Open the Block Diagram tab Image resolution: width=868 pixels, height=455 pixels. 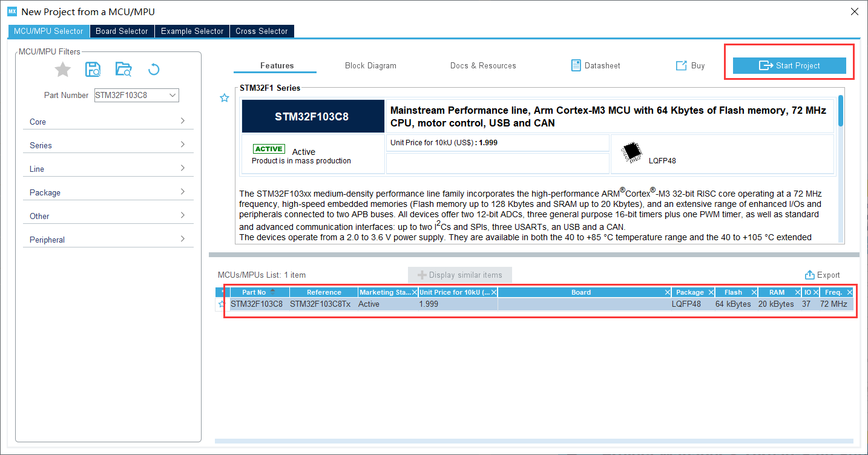click(x=370, y=65)
